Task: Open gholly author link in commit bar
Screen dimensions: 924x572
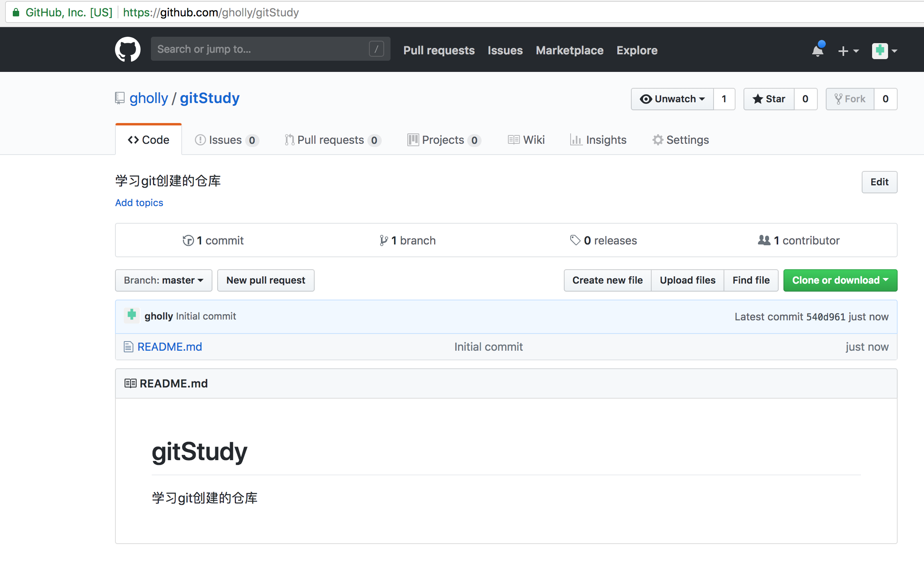Action: point(159,316)
